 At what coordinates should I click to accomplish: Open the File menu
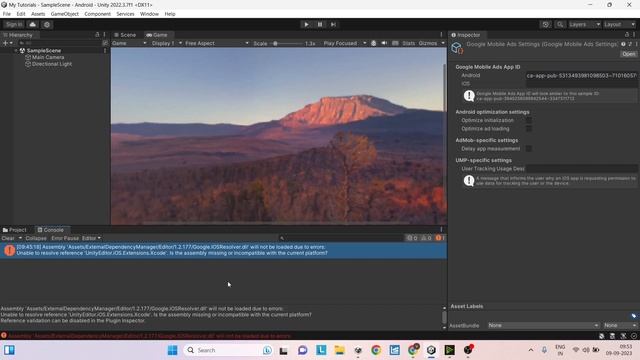[7, 14]
